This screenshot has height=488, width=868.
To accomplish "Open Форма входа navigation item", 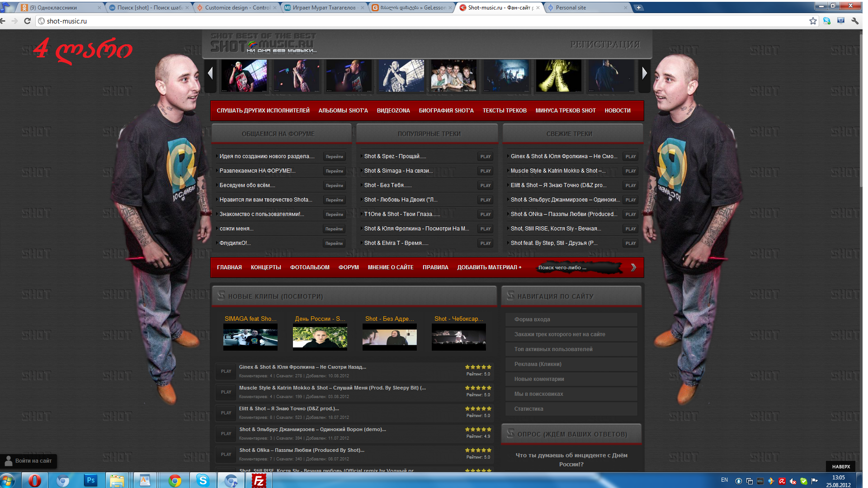I will click(x=571, y=319).
